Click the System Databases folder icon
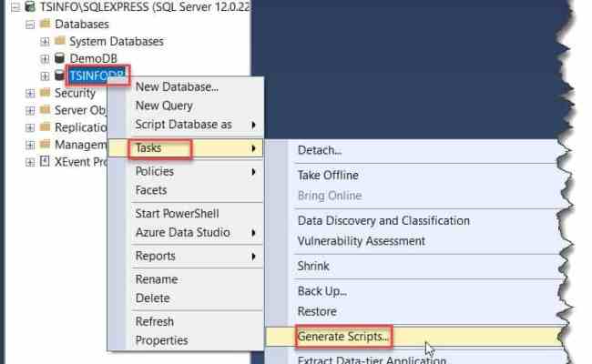Screen dimensions: 592x364 (59, 40)
